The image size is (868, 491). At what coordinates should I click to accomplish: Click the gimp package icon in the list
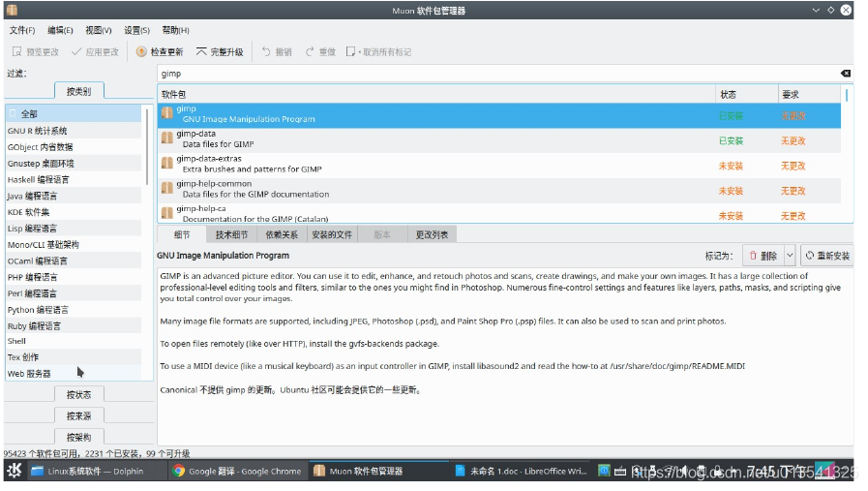pyautogui.click(x=167, y=113)
